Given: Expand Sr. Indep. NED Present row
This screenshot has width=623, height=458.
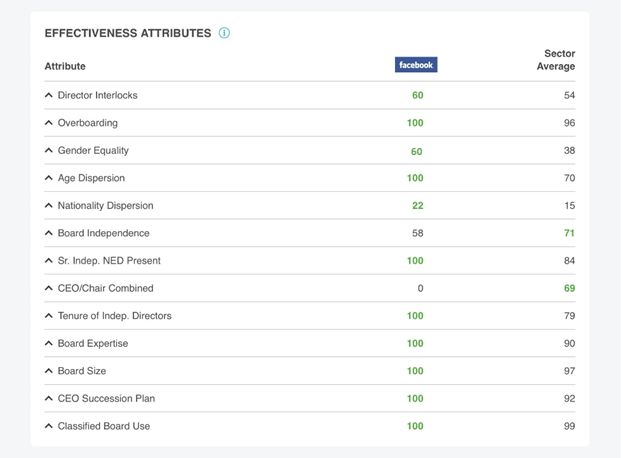Looking at the screenshot, I should (49, 261).
